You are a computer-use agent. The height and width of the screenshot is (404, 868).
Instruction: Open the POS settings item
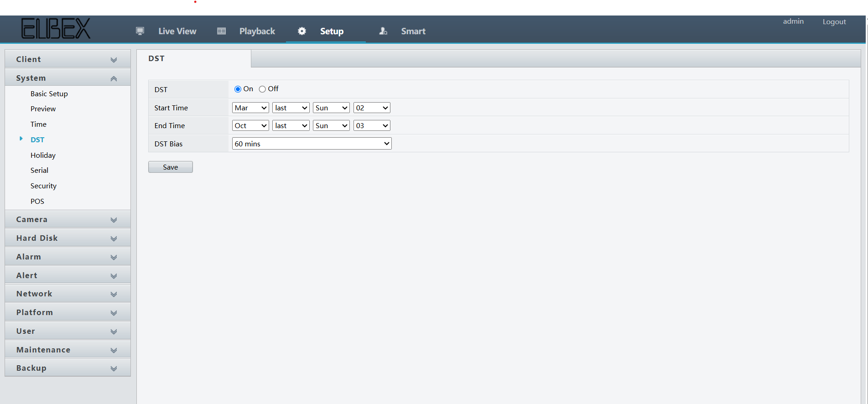pos(37,201)
